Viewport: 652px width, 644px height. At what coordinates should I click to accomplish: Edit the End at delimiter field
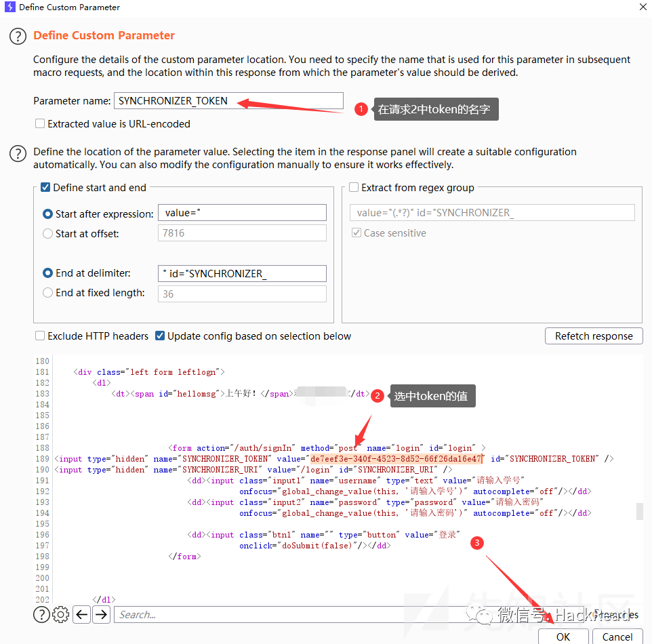tap(242, 273)
